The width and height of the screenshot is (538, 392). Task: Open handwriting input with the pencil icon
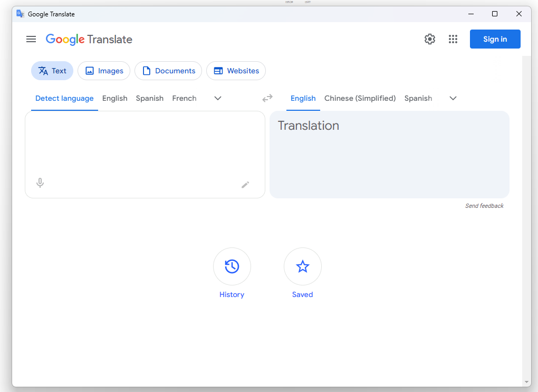click(x=245, y=185)
